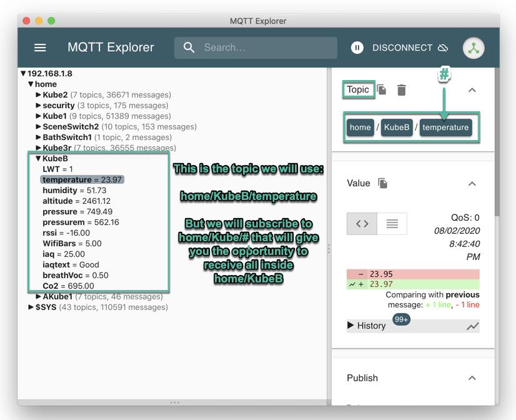Collapse the home tree node

(x=31, y=84)
